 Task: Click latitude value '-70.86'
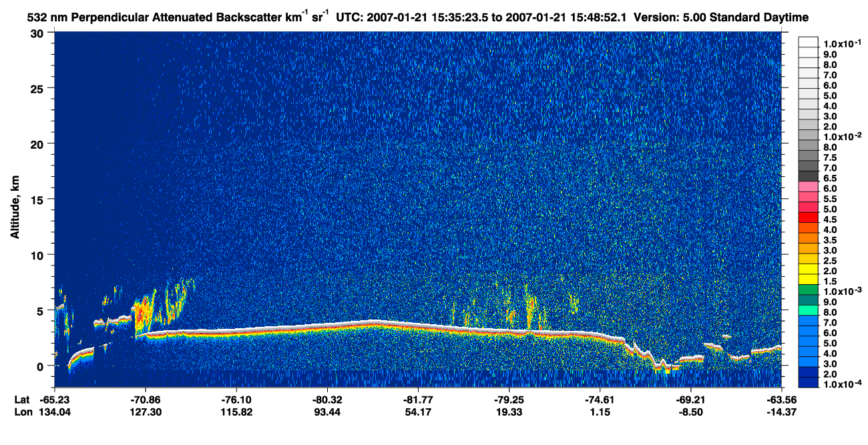146,400
